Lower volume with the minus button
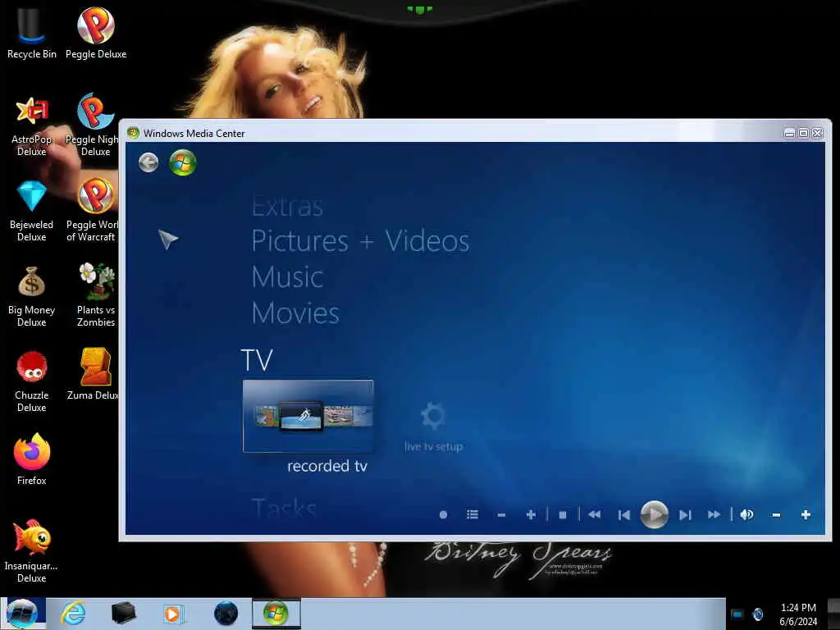Screen dimensions: 840x630 point(776,515)
